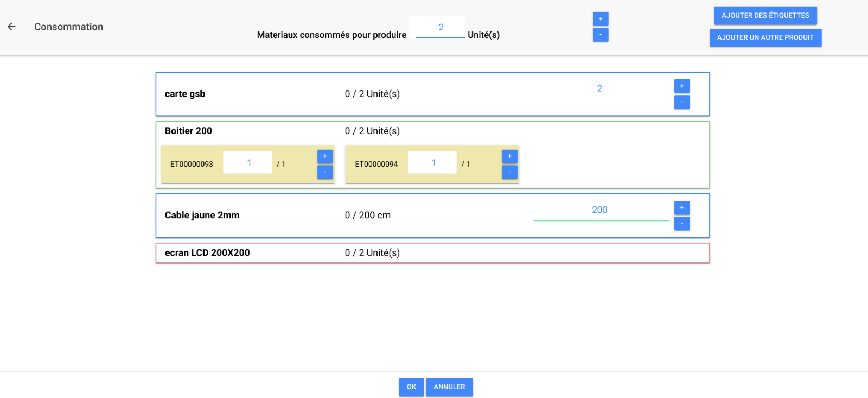Edit ET00000093 quantity input

(247, 163)
